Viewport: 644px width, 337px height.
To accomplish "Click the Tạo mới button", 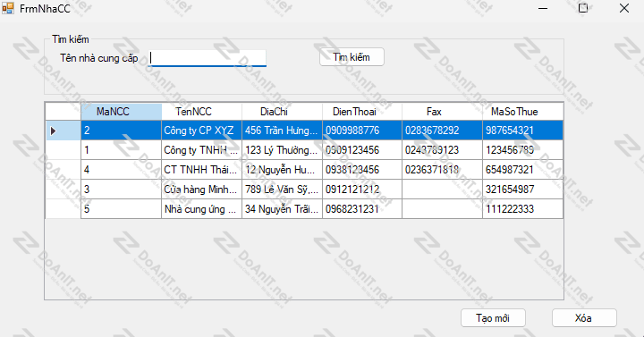I will 493,318.
